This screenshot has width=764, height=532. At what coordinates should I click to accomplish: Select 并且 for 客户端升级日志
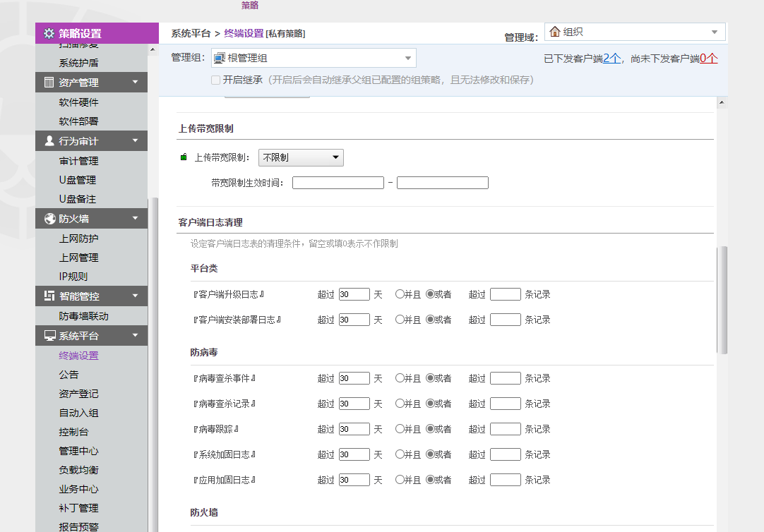pyautogui.click(x=400, y=294)
